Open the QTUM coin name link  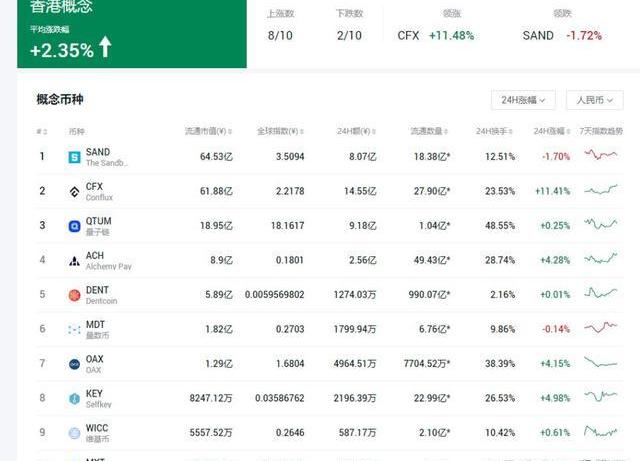[x=98, y=221]
